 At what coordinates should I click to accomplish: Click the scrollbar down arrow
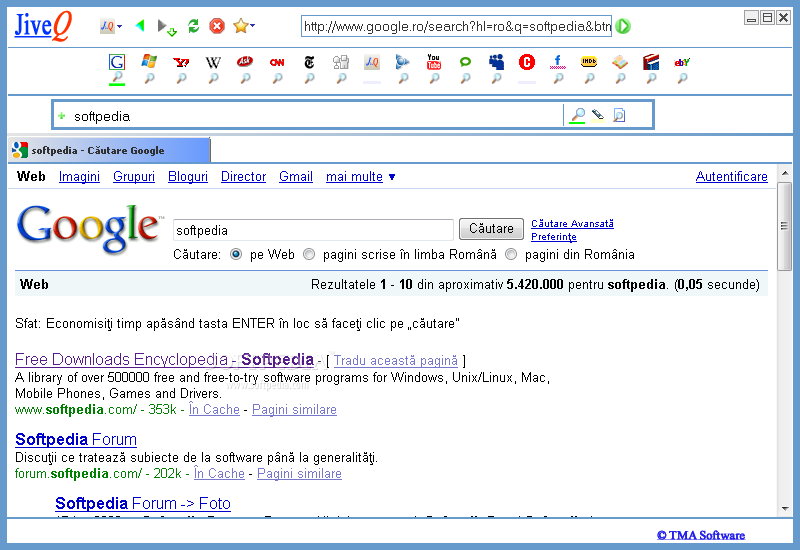coord(785,509)
